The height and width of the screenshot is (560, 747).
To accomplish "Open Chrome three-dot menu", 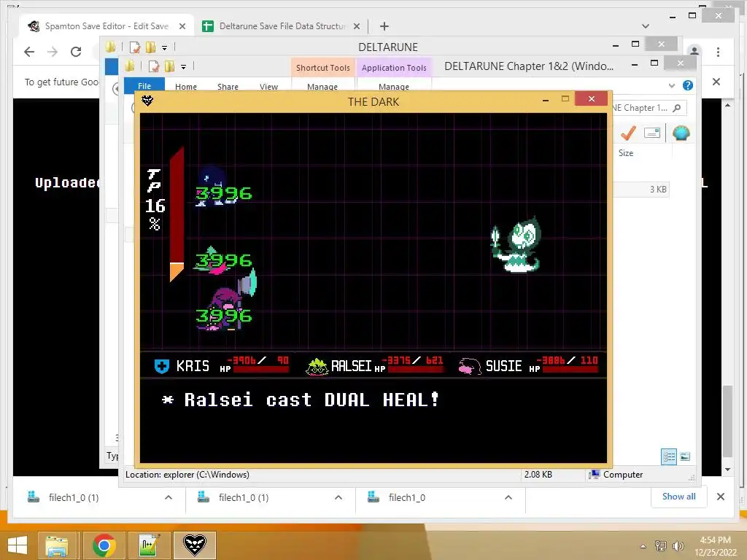I will 718,52.
